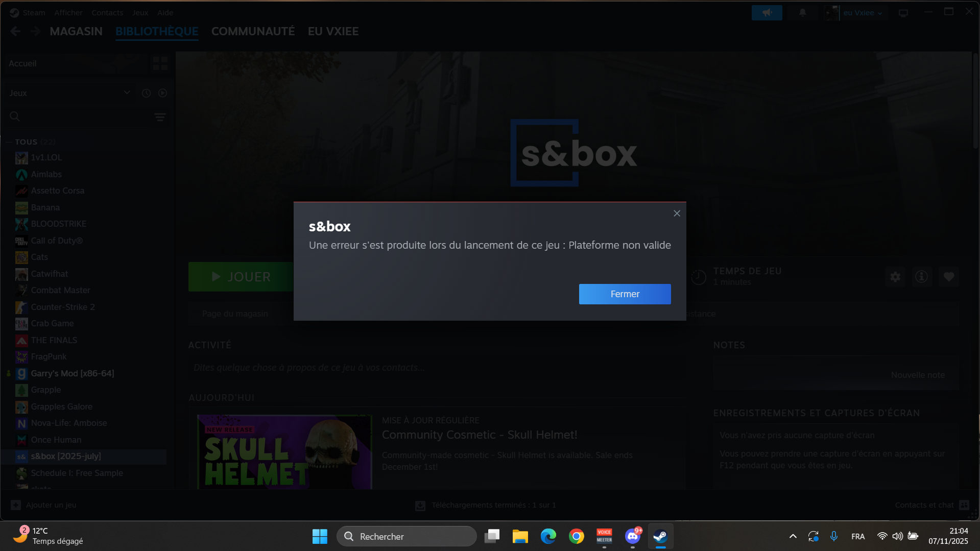
Task: Click the Steam announcements megaphone icon
Action: pos(767,13)
